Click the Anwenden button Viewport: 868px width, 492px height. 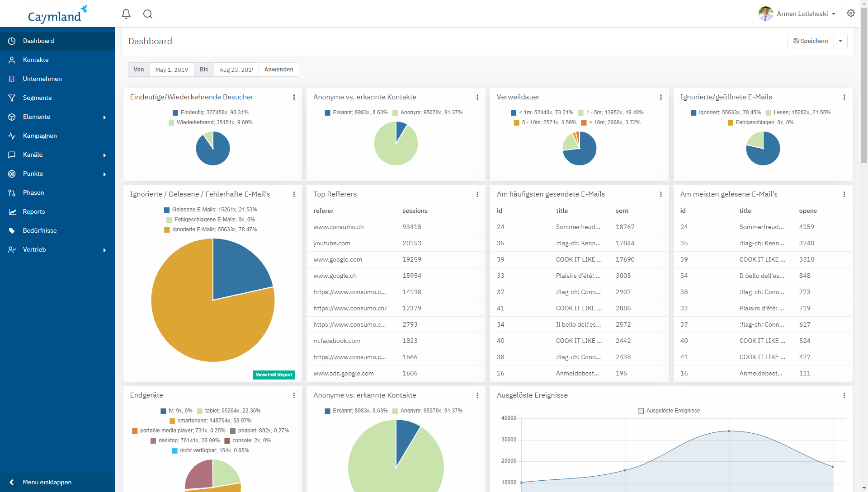coord(278,70)
